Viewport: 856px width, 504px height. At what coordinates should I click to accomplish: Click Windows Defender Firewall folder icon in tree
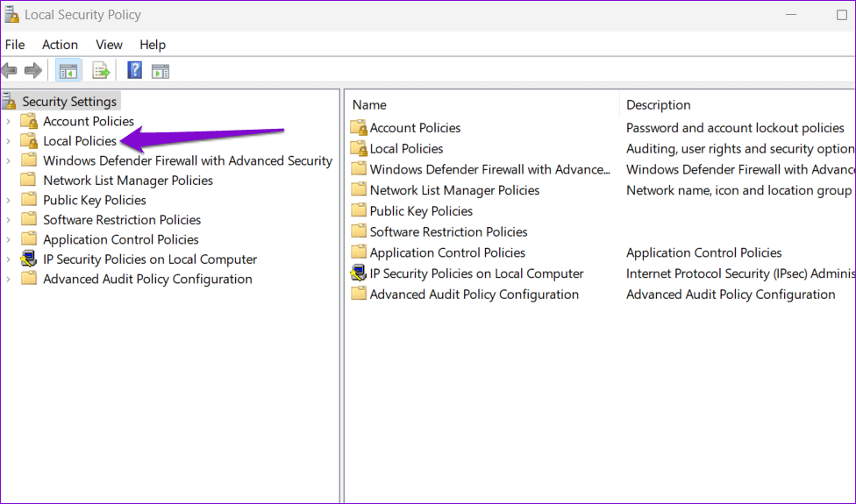click(x=28, y=160)
